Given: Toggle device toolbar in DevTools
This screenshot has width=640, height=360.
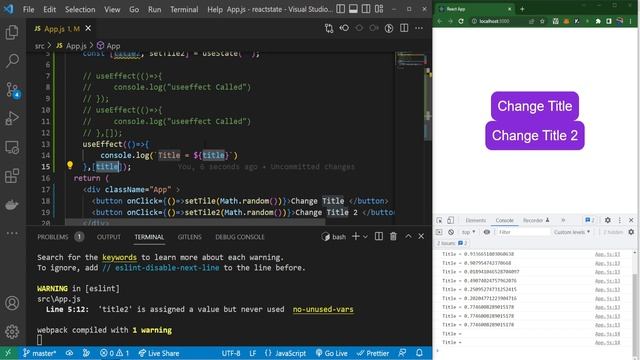Looking at the screenshot, I should (450, 220).
